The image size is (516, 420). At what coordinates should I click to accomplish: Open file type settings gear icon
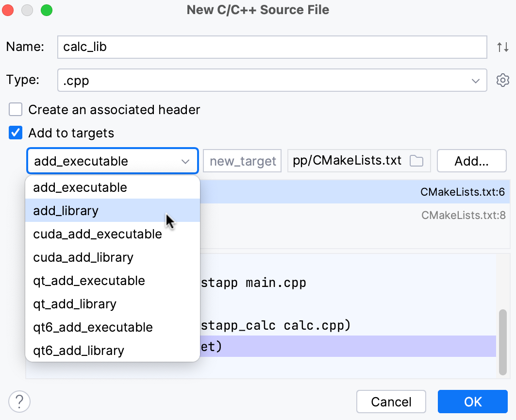502,80
